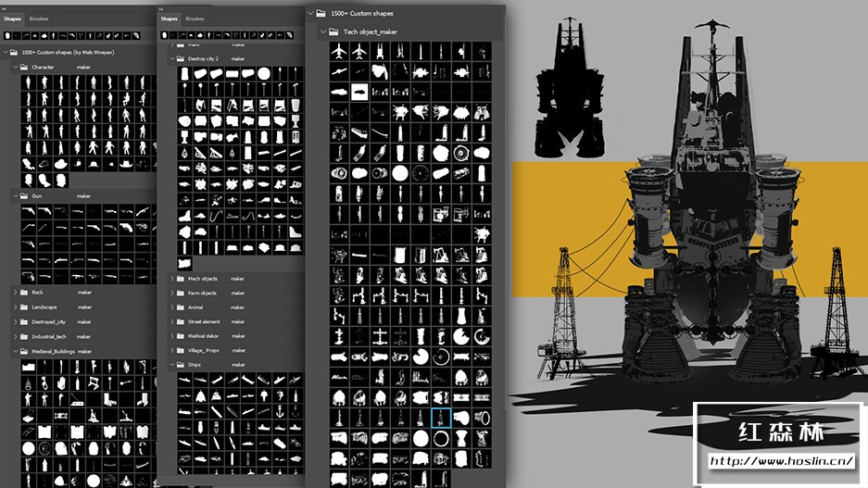
Task: Select the anchor shape in Ships folder
Action: [x=280, y=412]
